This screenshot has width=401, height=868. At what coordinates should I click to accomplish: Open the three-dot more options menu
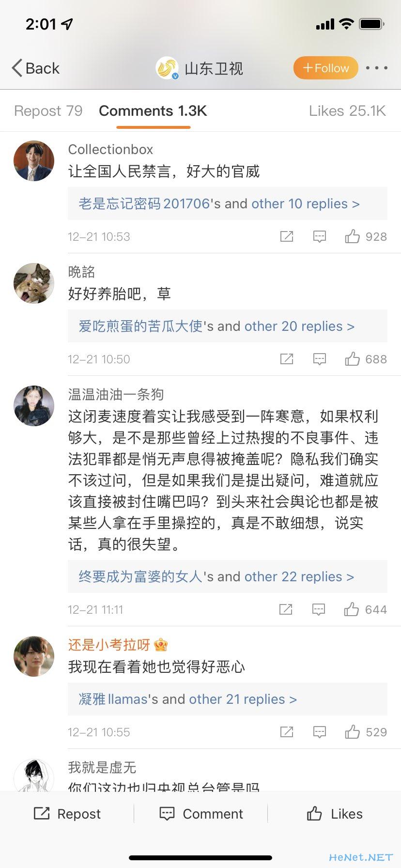click(x=376, y=68)
